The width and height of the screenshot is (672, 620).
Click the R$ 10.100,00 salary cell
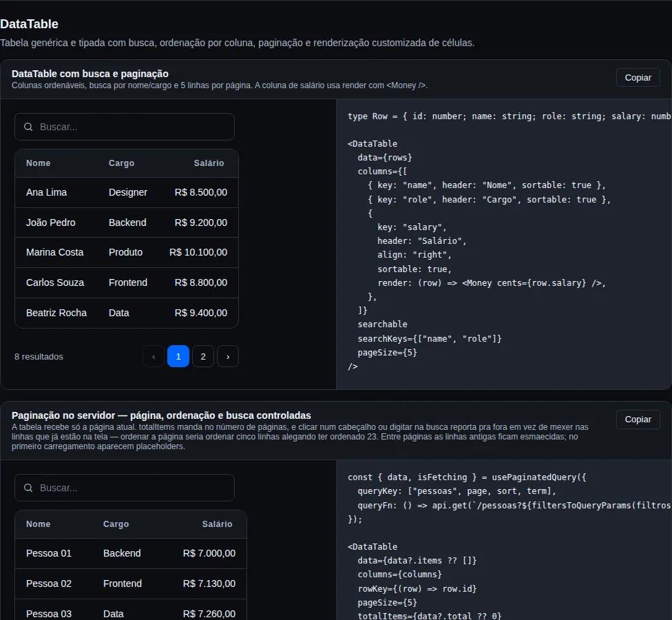click(x=198, y=252)
